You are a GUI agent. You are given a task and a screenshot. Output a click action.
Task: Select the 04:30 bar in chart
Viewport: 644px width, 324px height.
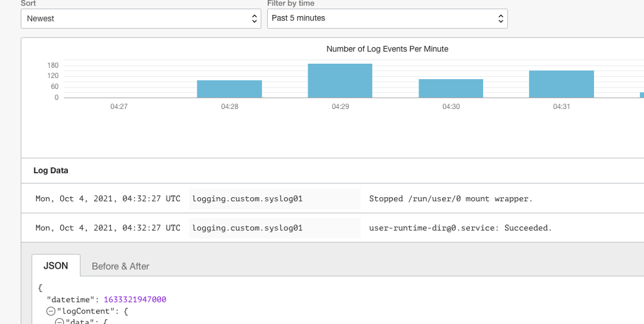pyautogui.click(x=451, y=89)
